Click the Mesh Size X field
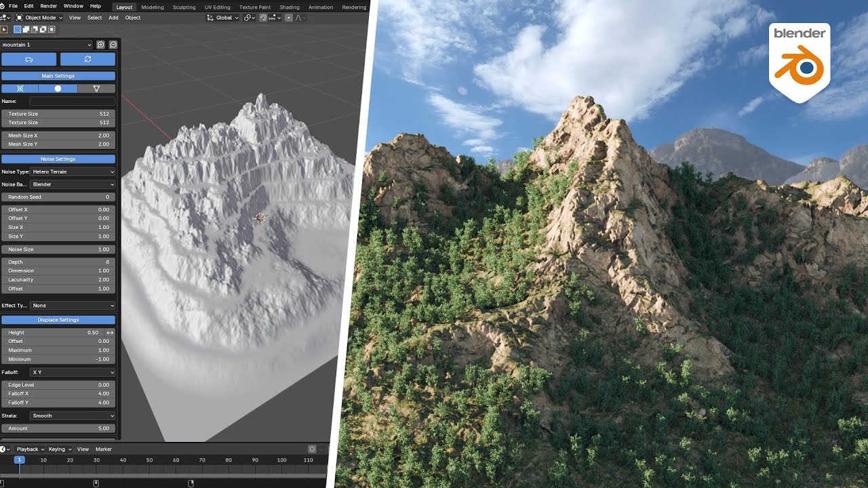 58,136
